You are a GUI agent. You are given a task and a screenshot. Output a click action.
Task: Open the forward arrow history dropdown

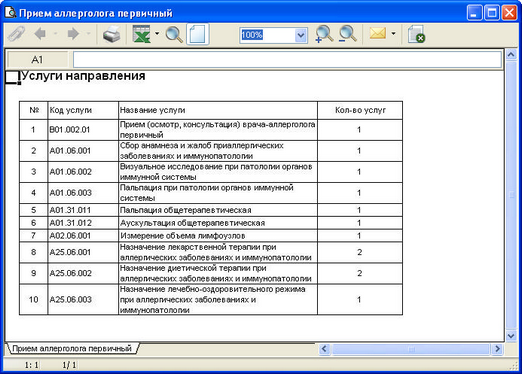[x=88, y=34]
